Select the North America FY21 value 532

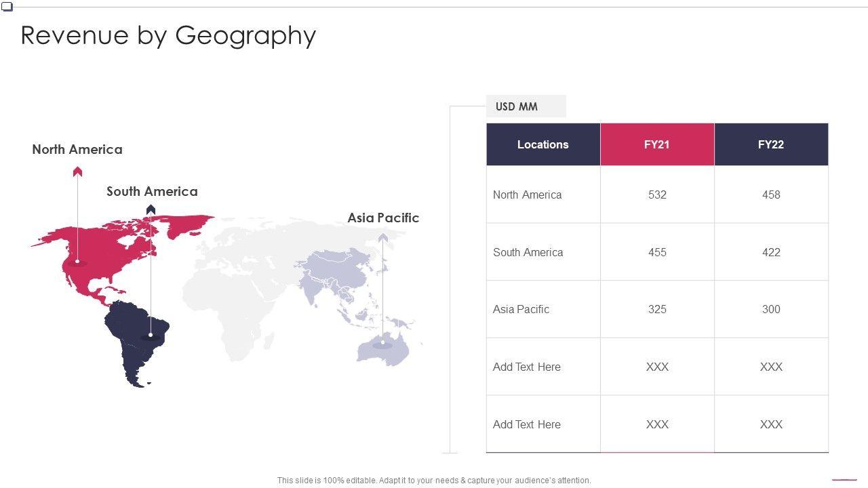point(657,195)
